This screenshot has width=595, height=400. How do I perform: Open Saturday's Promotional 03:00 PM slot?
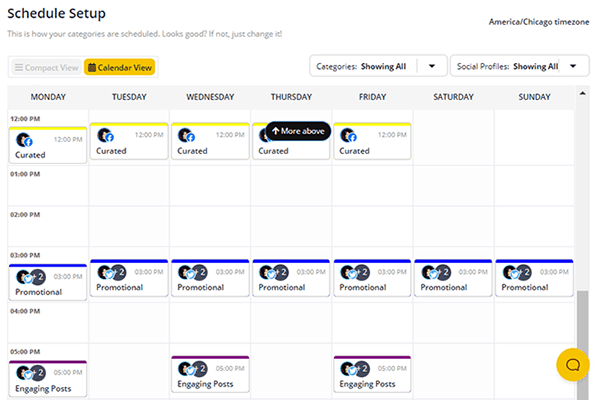453,278
